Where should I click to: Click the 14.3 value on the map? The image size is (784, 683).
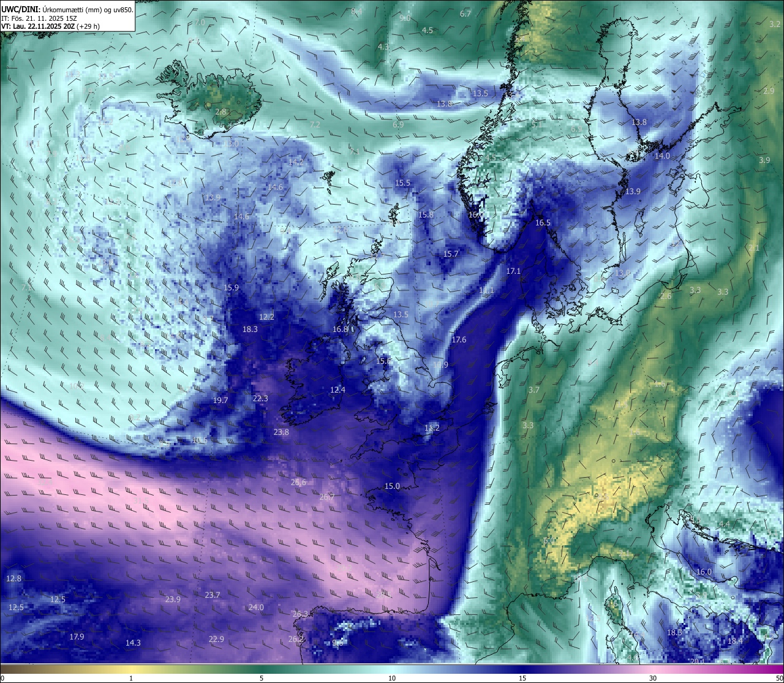(x=133, y=643)
